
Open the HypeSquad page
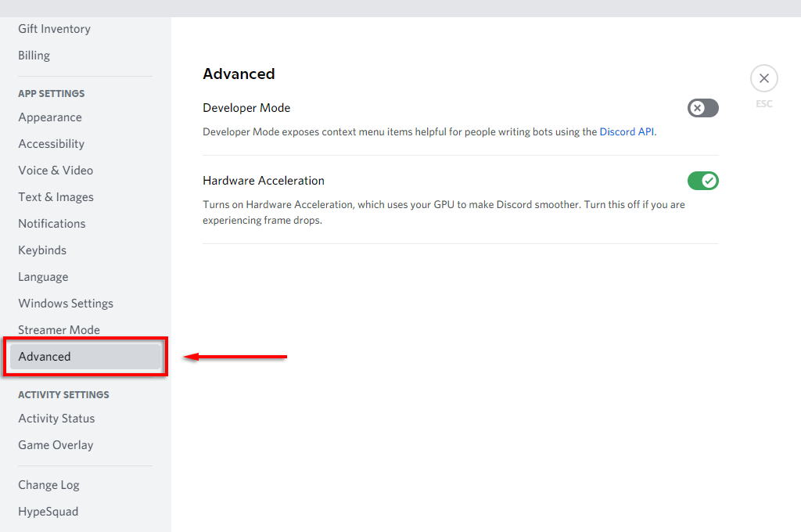pyautogui.click(x=48, y=512)
